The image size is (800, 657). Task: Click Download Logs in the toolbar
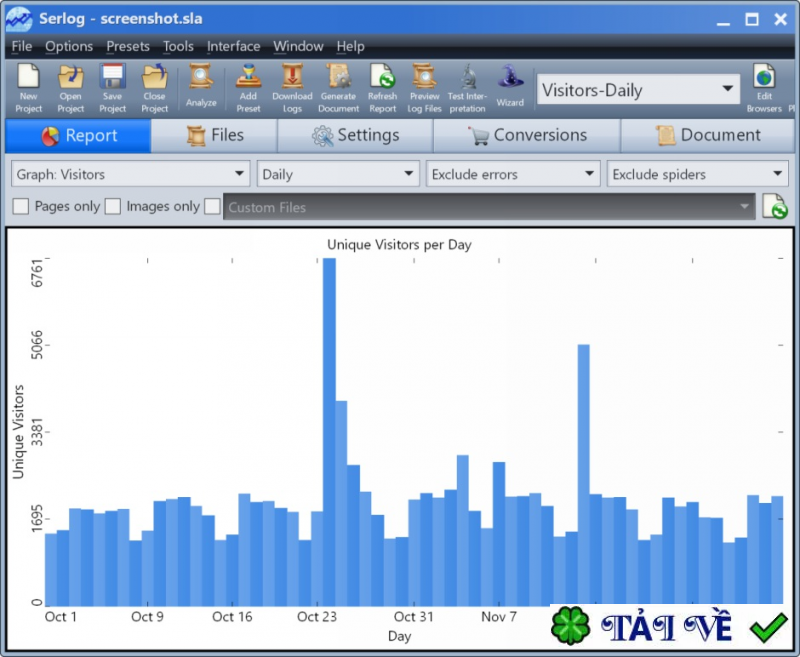pos(292,88)
